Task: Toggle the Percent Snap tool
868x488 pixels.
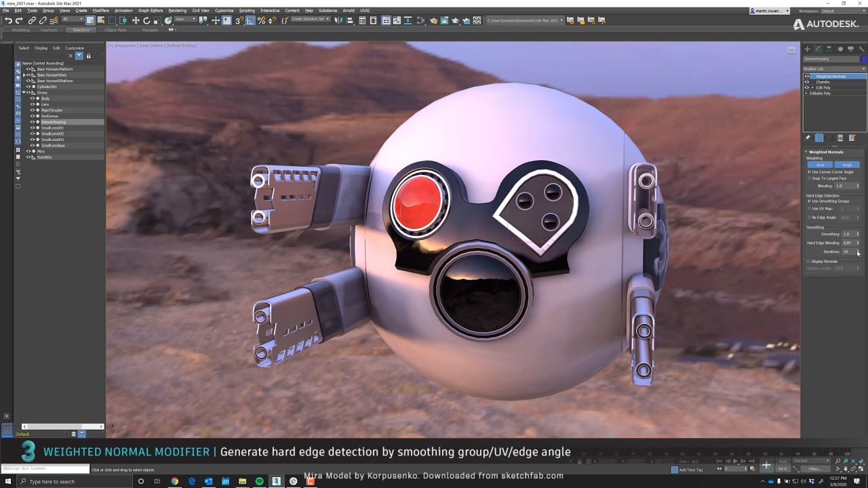Action: 262,20
